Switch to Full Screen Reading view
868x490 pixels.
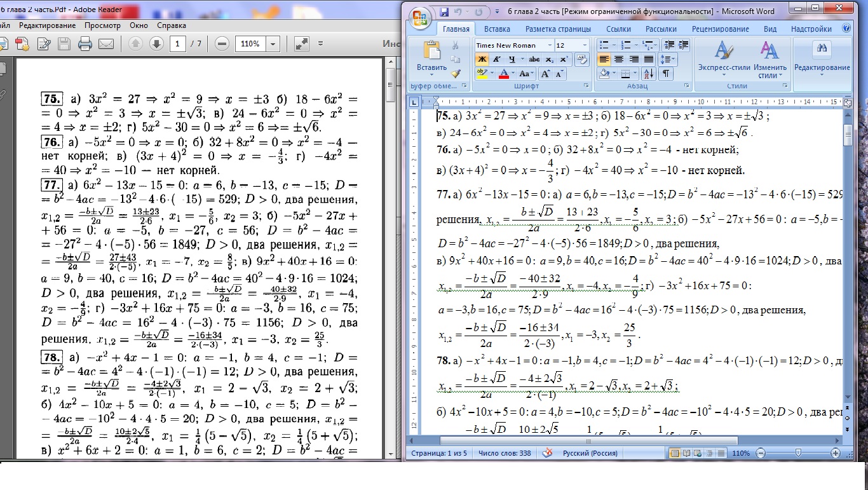click(x=686, y=453)
